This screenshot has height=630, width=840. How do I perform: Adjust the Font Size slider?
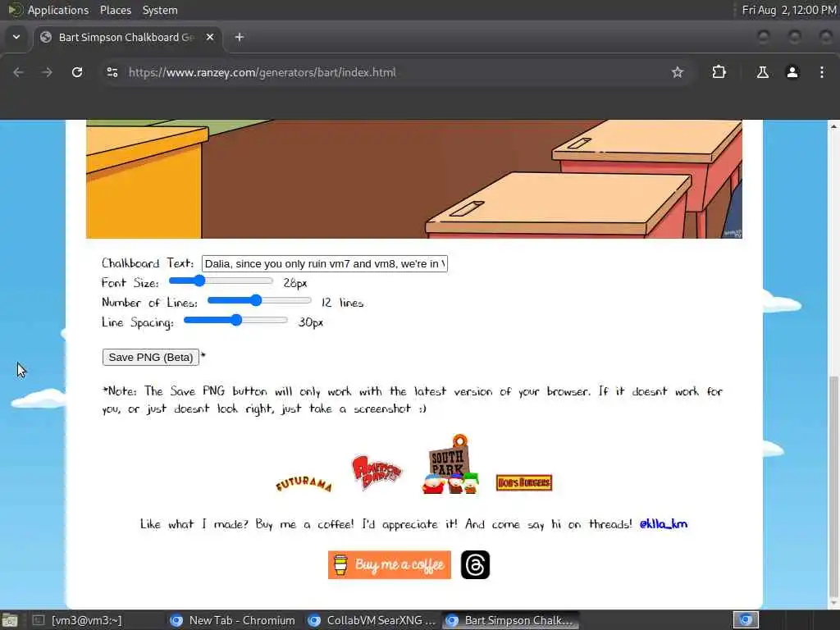[221, 281]
